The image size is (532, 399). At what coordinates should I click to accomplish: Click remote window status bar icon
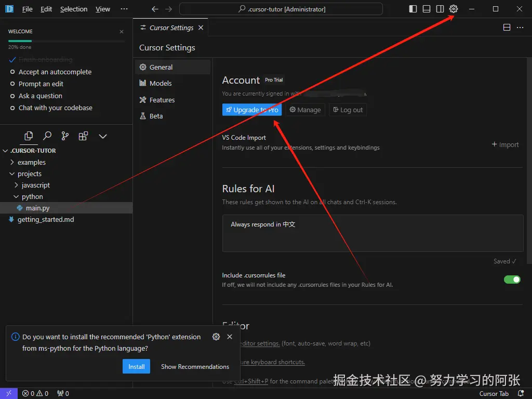9,394
